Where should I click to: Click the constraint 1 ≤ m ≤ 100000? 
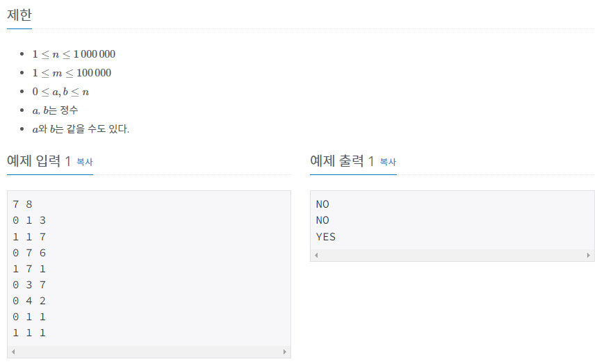point(72,73)
